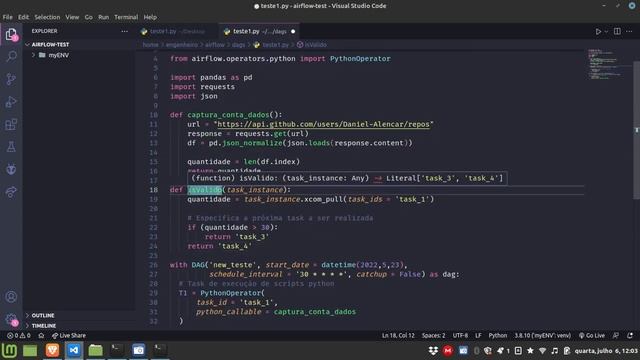Open the screenshot camera app in taskbar
The image size is (640, 360).
point(138,350)
